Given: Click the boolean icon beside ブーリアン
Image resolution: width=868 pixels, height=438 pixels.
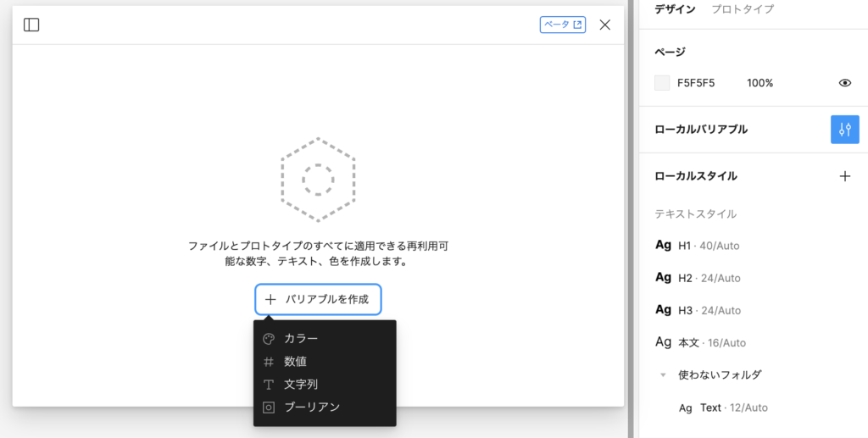Looking at the screenshot, I should [269, 408].
